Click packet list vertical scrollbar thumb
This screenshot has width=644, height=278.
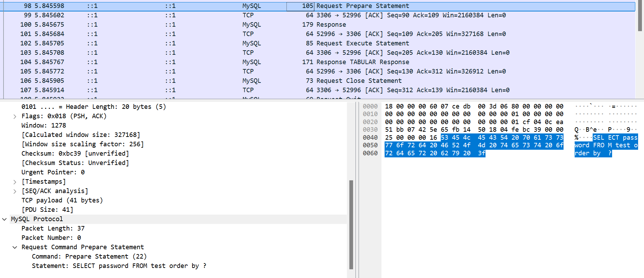point(640,16)
